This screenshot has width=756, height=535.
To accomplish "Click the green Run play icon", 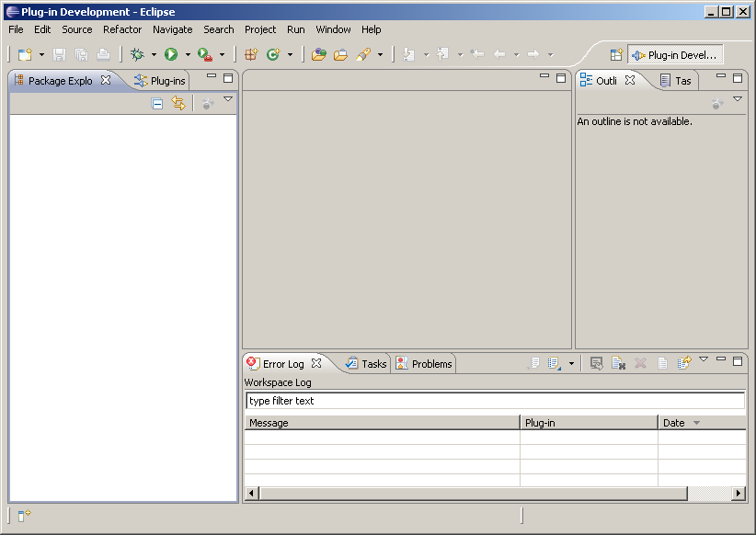I will click(171, 54).
